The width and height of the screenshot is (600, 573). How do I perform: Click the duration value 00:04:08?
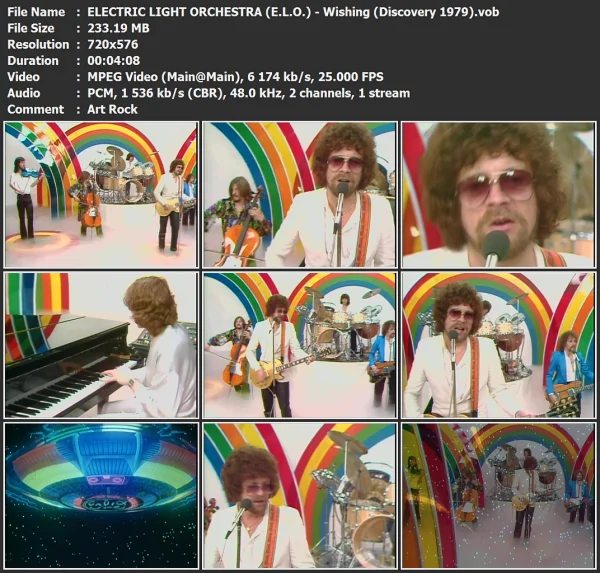[114, 61]
